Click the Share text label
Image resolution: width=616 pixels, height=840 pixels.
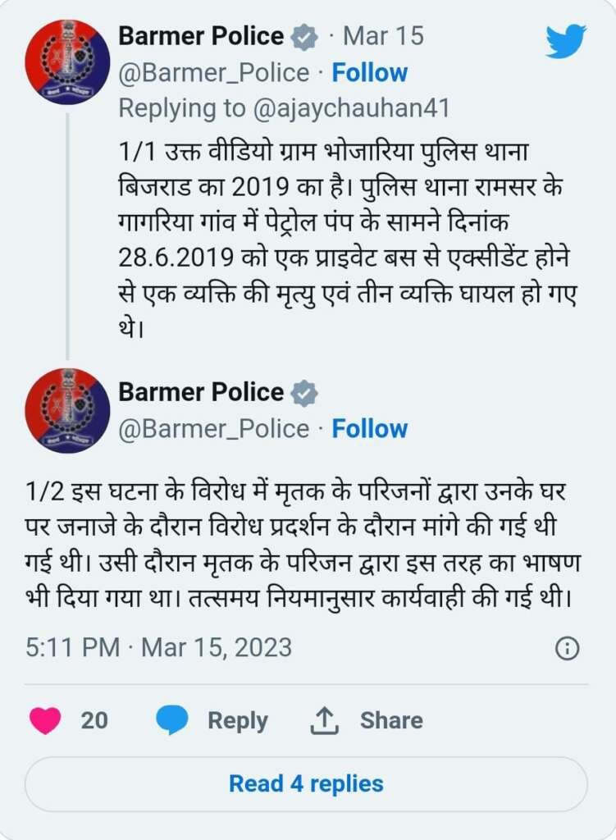point(391,720)
